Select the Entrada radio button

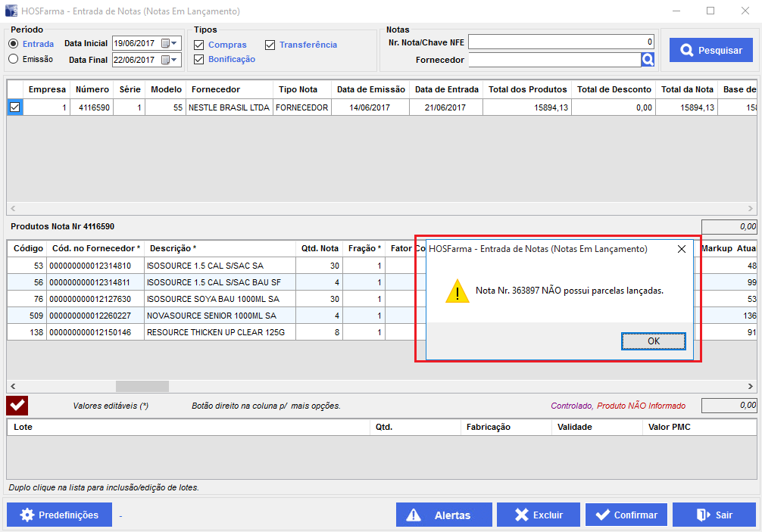(14, 44)
